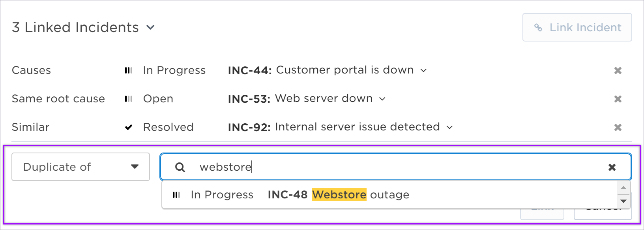Click the magnifying glass search icon
644x230 pixels.
[x=180, y=167]
